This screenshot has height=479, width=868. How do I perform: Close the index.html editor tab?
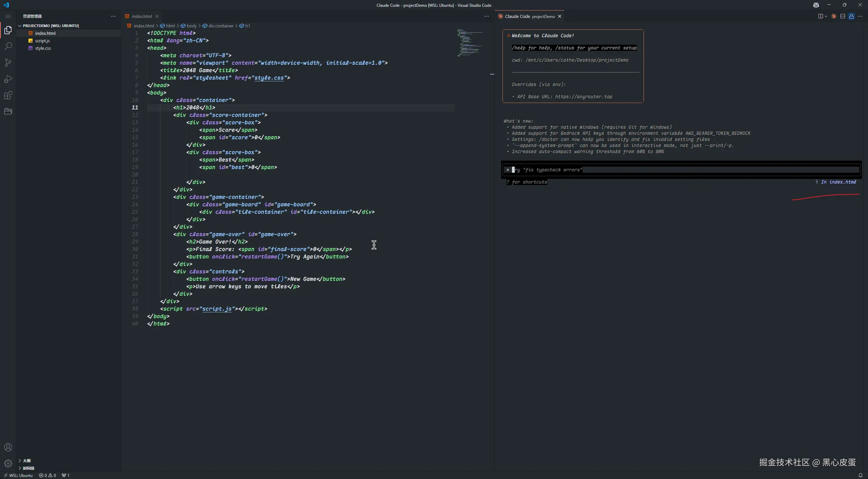(157, 16)
